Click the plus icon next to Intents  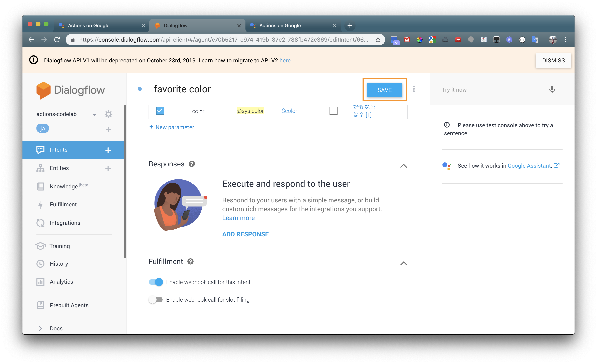(x=108, y=150)
